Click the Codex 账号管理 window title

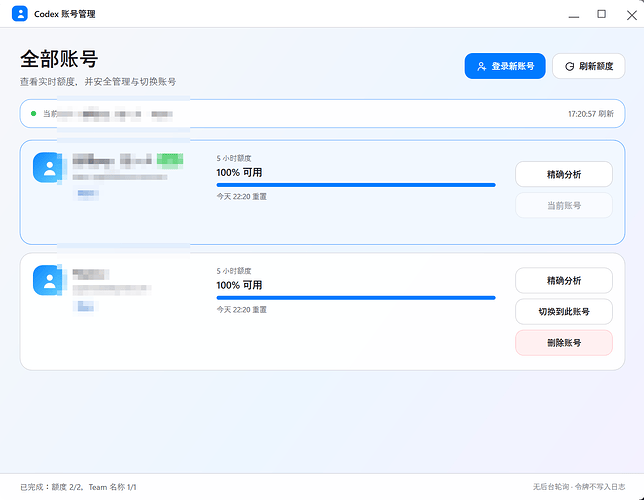click(x=64, y=14)
